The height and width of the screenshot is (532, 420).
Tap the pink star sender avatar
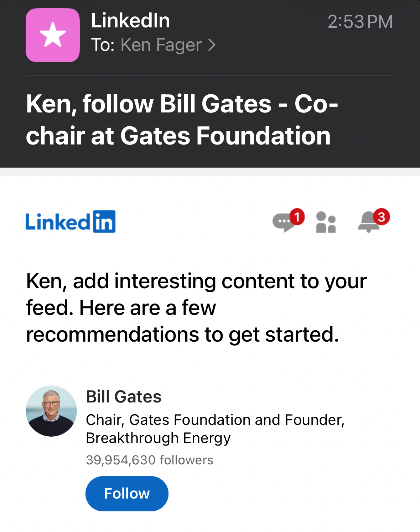pos(53,35)
